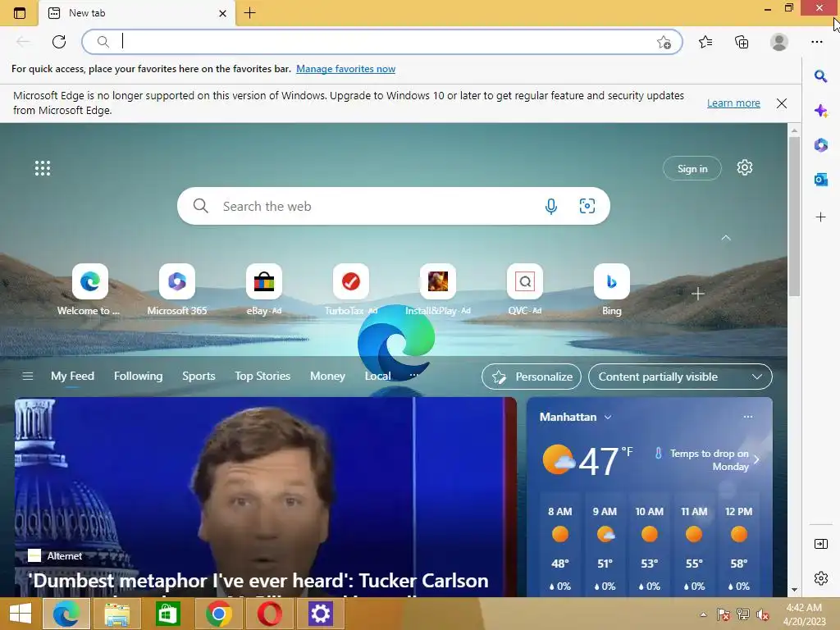The width and height of the screenshot is (840, 630).
Task: Open sidebar settings gear
Action: click(x=820, y=578)
